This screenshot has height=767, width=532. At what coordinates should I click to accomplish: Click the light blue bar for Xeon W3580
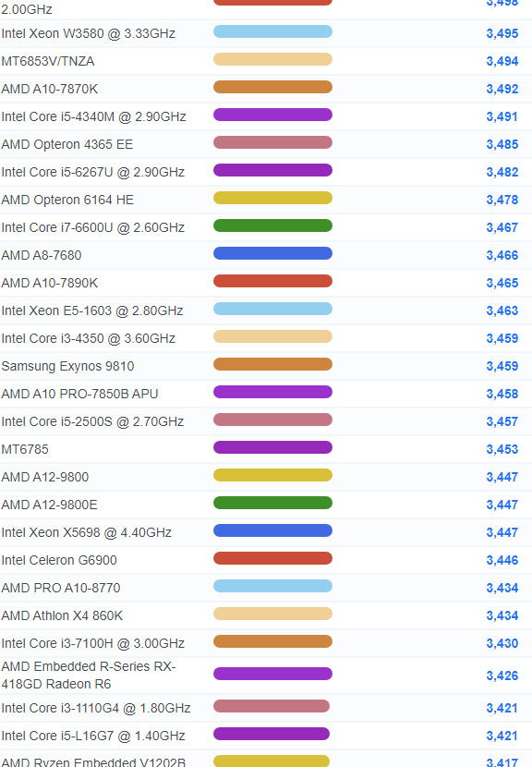272,31
